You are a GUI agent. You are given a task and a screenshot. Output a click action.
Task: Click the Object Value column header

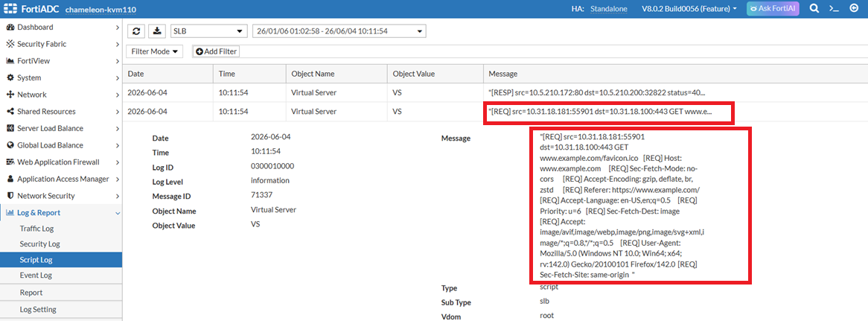435,74
